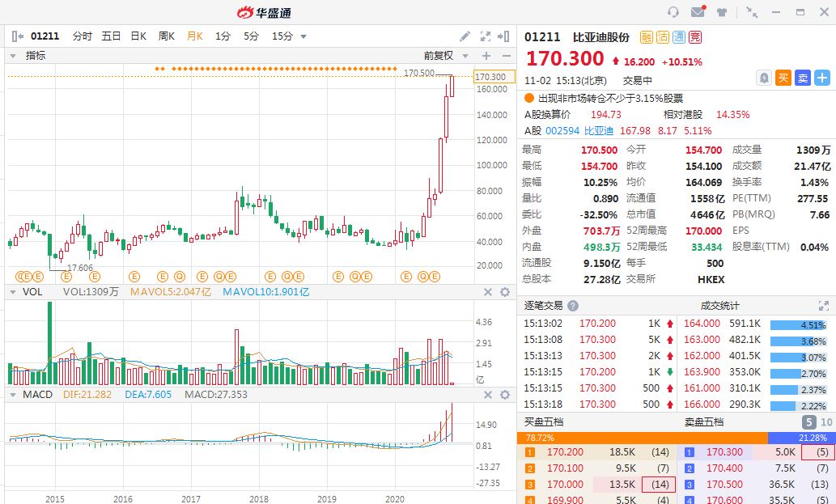
Task: Zoom in chart with plus icon
Action: [x=486, y=55]
